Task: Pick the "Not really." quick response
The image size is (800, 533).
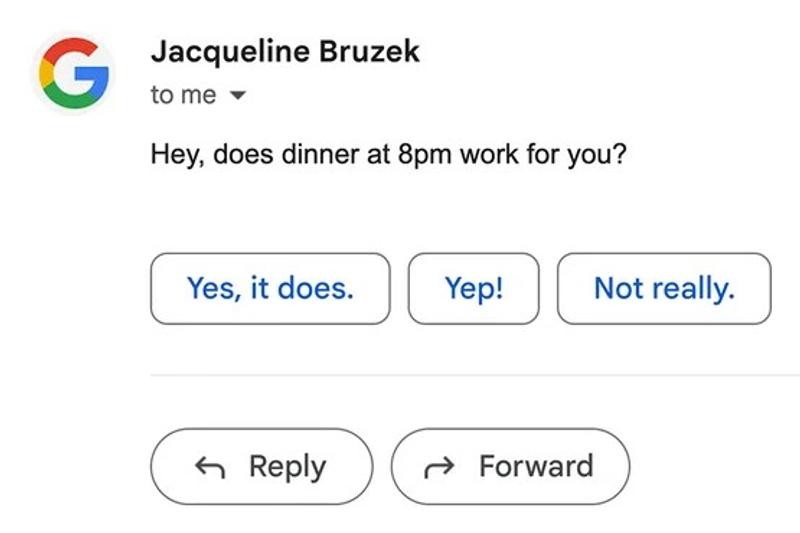Action: coord(664,289)
